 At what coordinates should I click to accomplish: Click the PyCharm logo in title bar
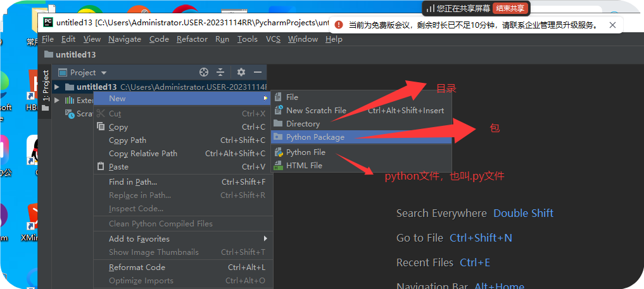[47, 22]
